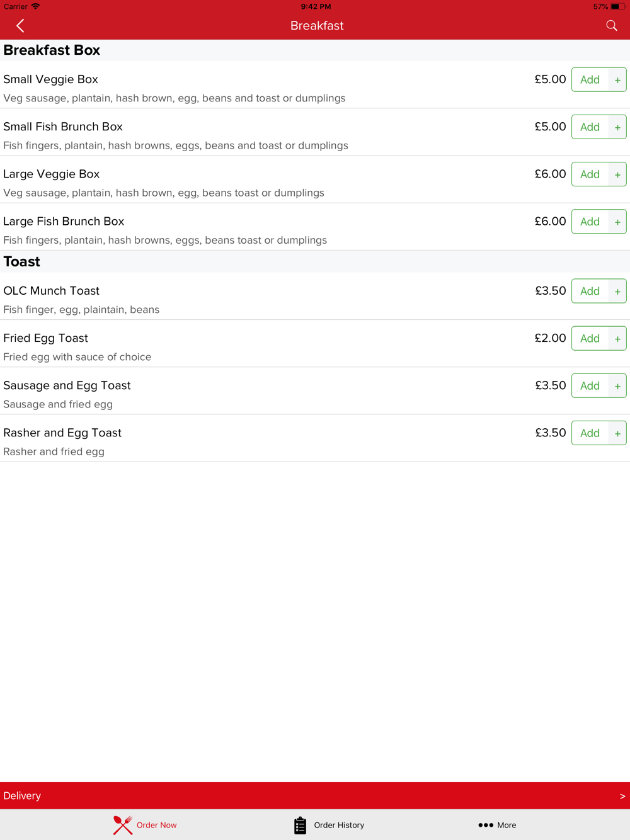Viewport: 630px width, 840px height.
Task: Tap the Order Now fork and spoon icon
Action: (123, 825)
